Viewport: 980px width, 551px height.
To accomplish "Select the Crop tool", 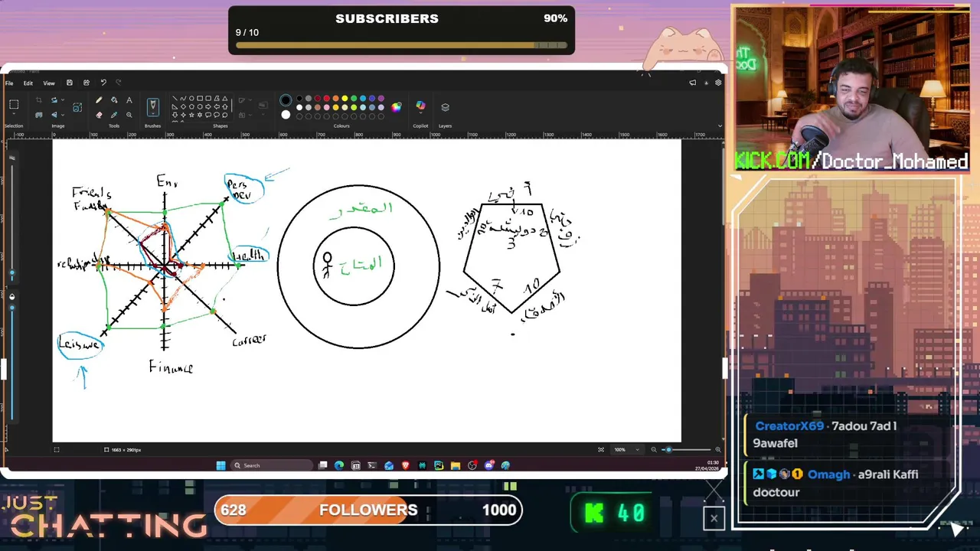I will 39,100.
